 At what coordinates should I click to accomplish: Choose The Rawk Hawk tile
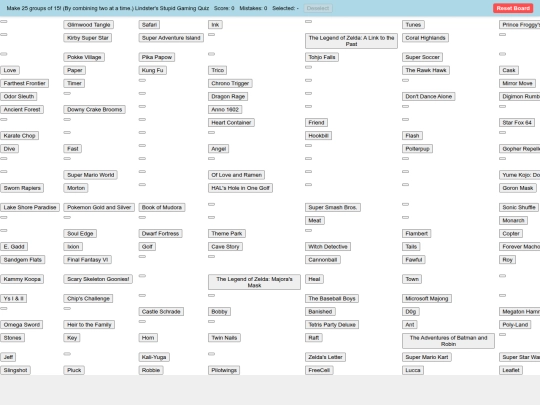426,70
